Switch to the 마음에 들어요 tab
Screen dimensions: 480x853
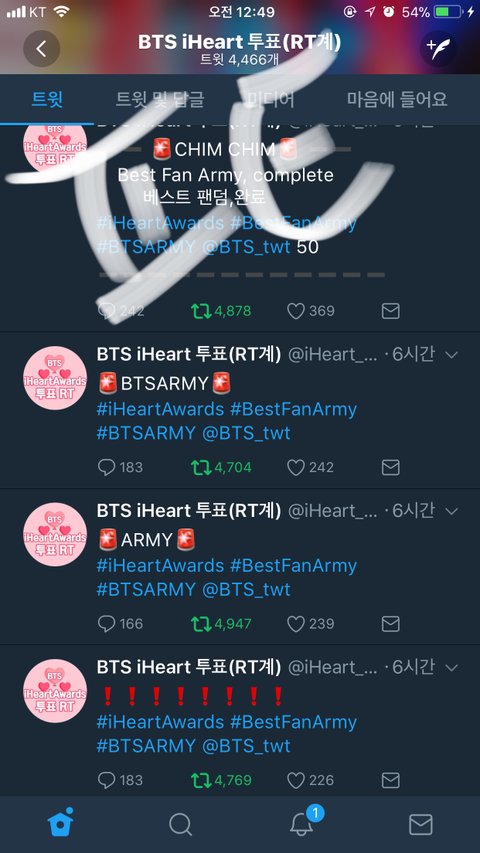397,100
